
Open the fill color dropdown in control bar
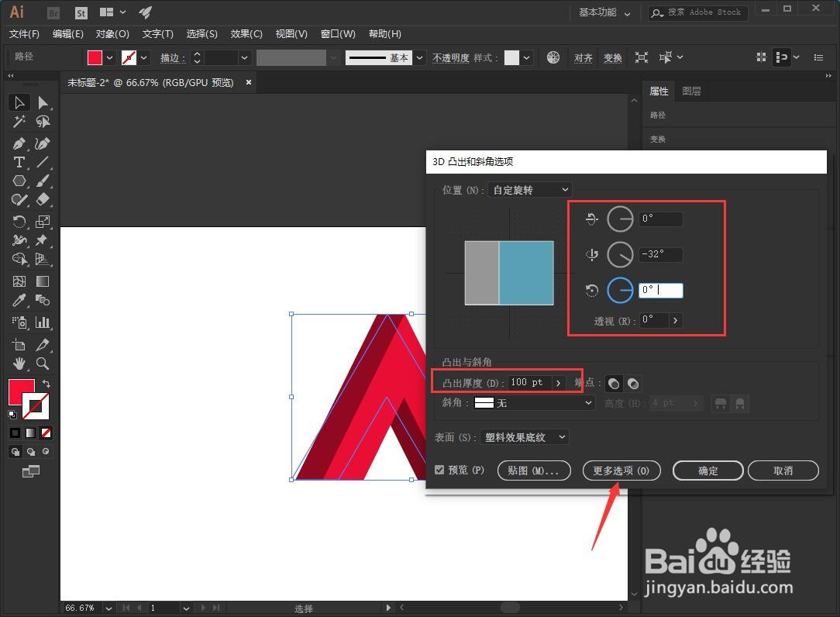coord(110,57)
